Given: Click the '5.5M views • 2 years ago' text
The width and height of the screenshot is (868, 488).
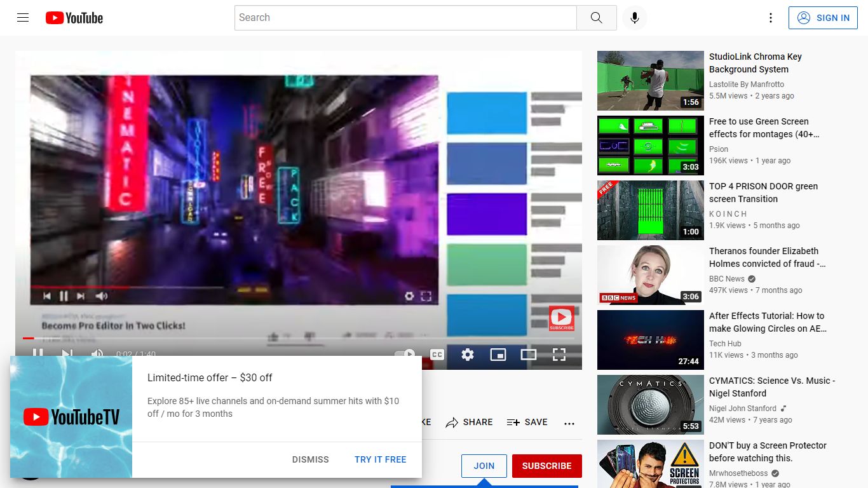Looking at the screenshot, I should click(752, 96).
